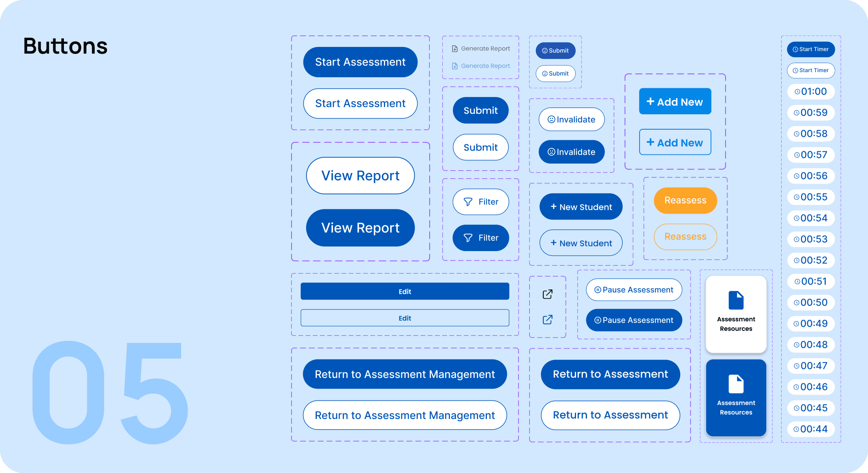
Task: Click the document icon on white Assessment Resources card
Action: click(x=736, y=300)
